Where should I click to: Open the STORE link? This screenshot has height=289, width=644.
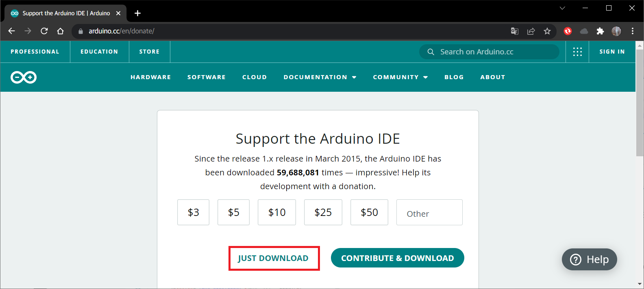[x=149, y=52]
